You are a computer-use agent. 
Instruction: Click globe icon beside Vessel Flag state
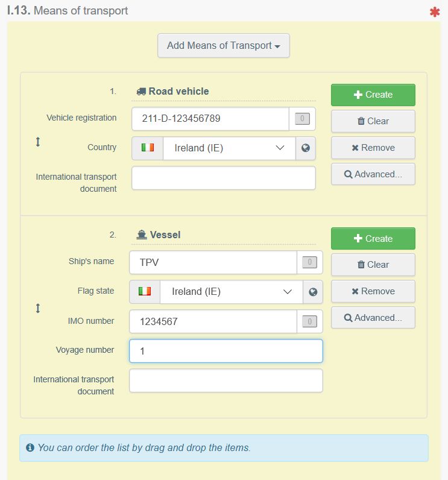pos(313,292)
